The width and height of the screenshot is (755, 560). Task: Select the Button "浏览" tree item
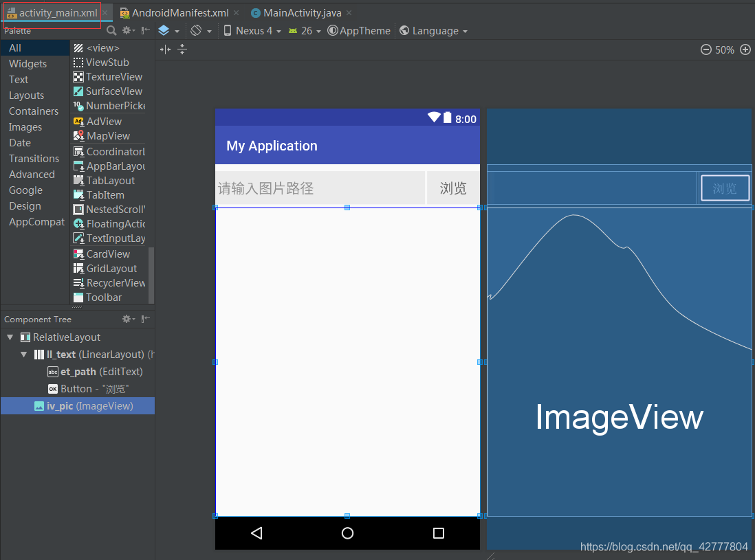[x=89, y=389]
